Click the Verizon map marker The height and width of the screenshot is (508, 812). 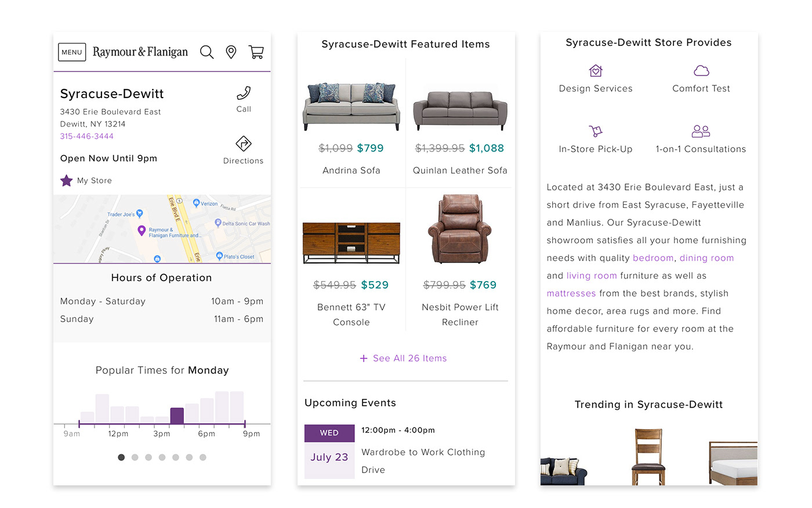point(196,203)
